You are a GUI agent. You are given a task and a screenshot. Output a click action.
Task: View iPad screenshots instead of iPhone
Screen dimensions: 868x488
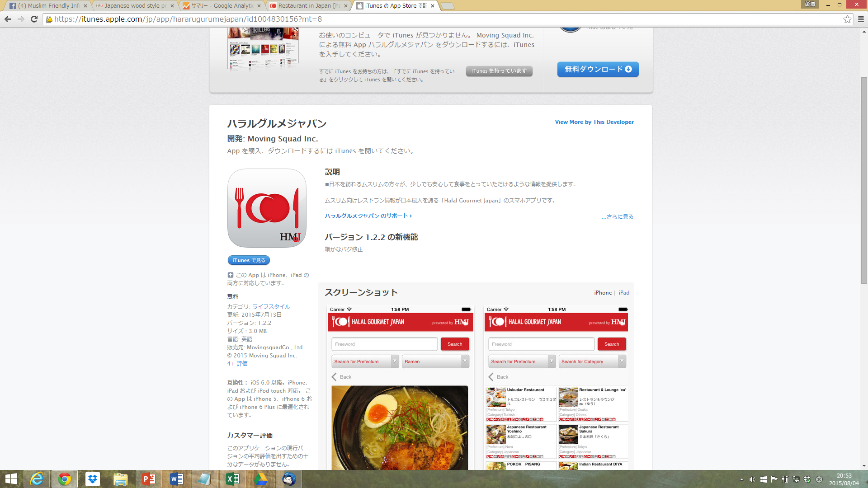pyautogui.click(x=624, y=292)
